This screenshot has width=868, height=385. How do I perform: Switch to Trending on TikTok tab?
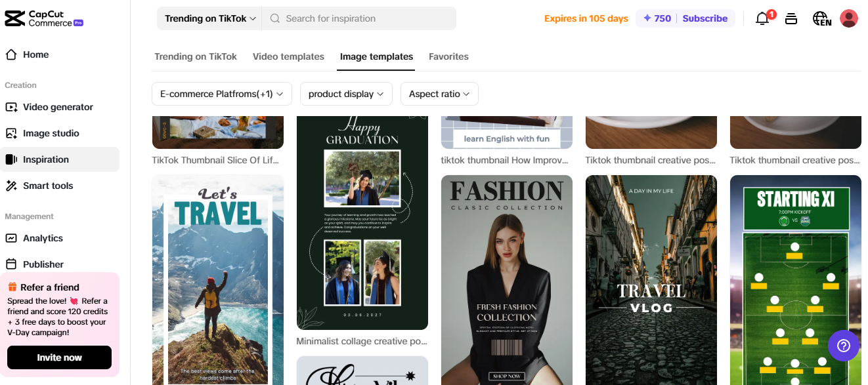pyautogui.click(x=196, y=56)
